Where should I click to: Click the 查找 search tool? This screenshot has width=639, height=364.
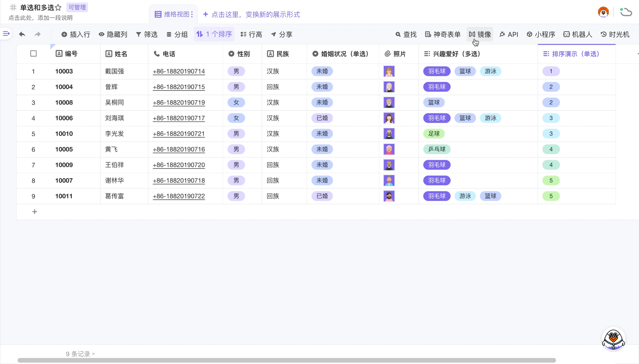click(406, 34)
